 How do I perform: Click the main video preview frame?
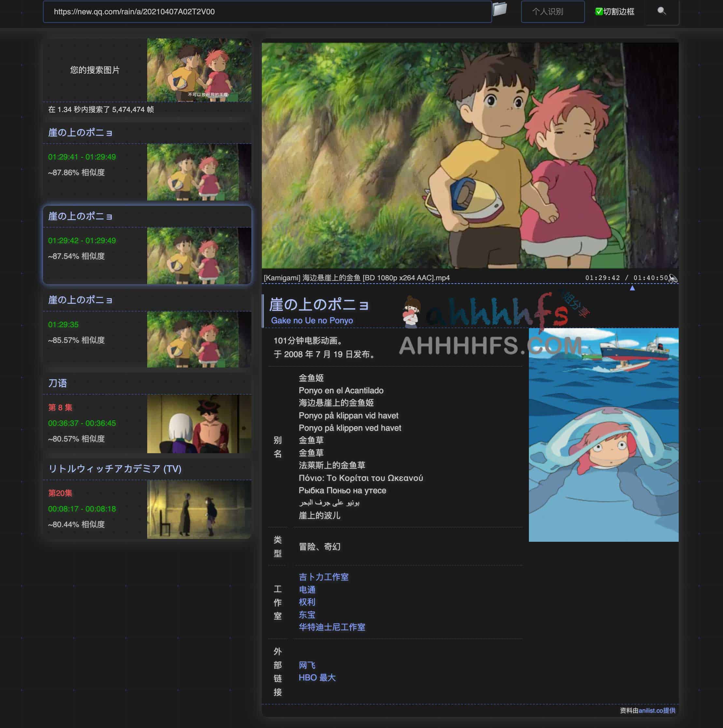470,155
